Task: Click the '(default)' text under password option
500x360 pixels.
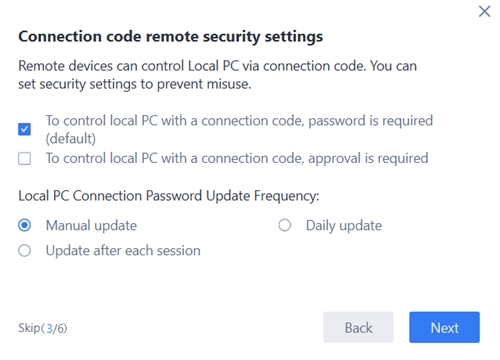Action: click(x=71, y=138)
